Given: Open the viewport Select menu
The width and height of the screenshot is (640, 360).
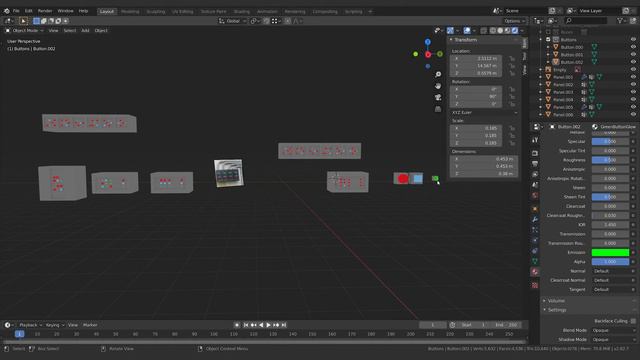Looking at the screenshot, I should 70,31.
